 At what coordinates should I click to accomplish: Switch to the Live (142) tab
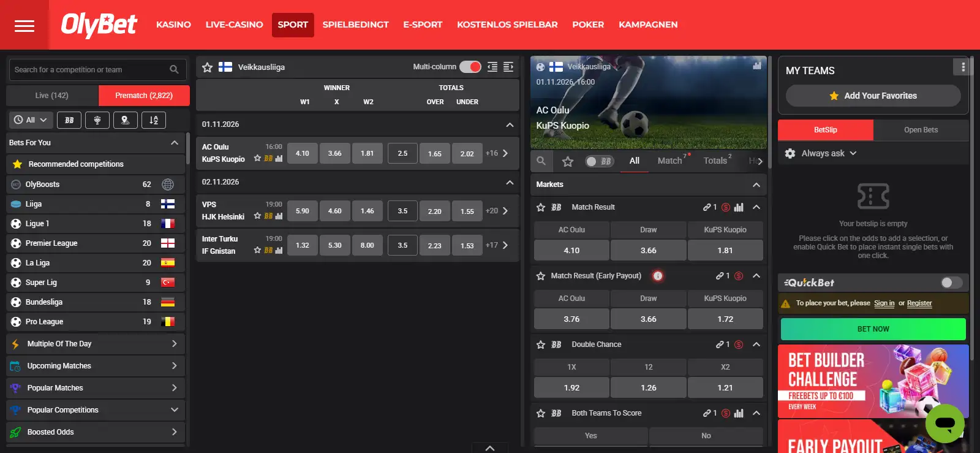[x=52, y=96]
